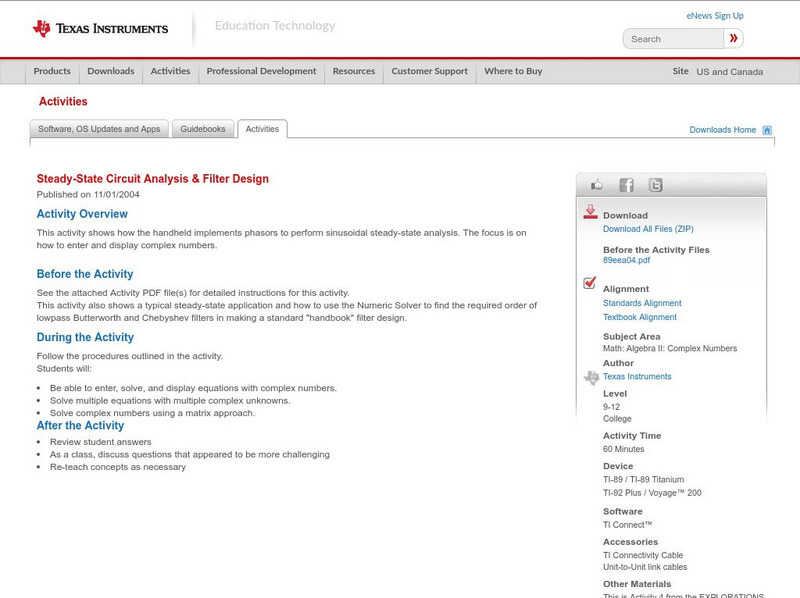Screen dimensions: 800x598
Task: Share activity on Facebook icon
Action: pos(626,185)
